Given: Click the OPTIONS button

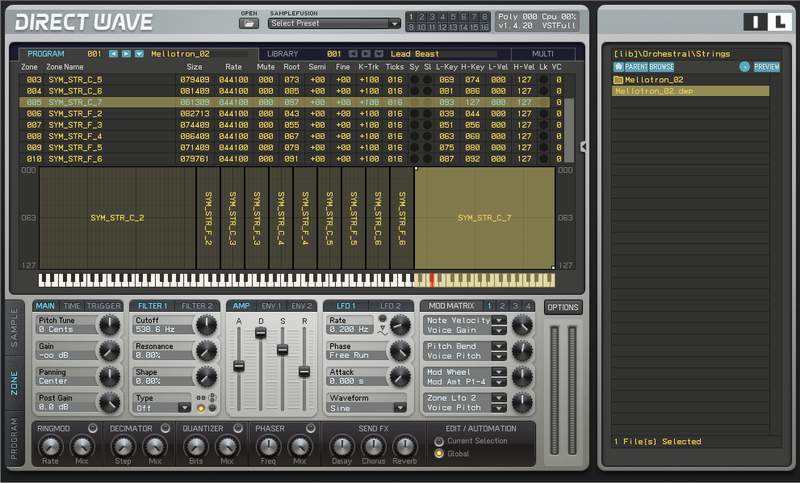Looking at the screenshot, I should (563, 308).
